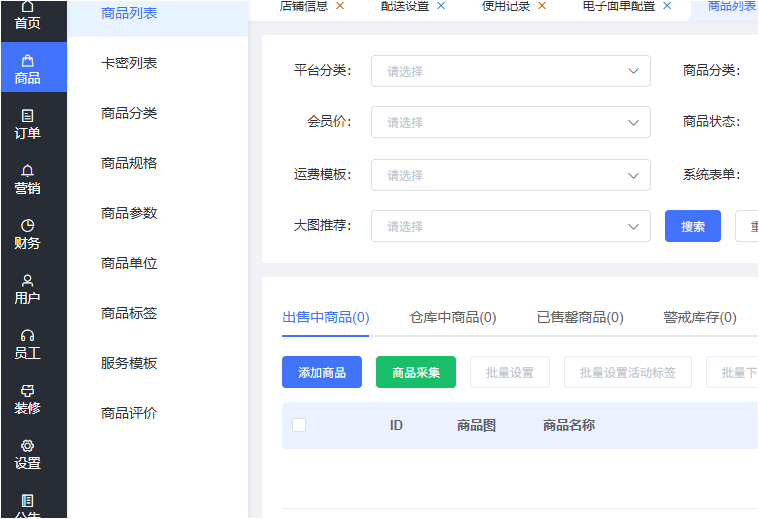This screenshot has height=519, width=759.
Task: Click the 商品名称 column header
Action: pyautogui.click(x=569, y=426)
